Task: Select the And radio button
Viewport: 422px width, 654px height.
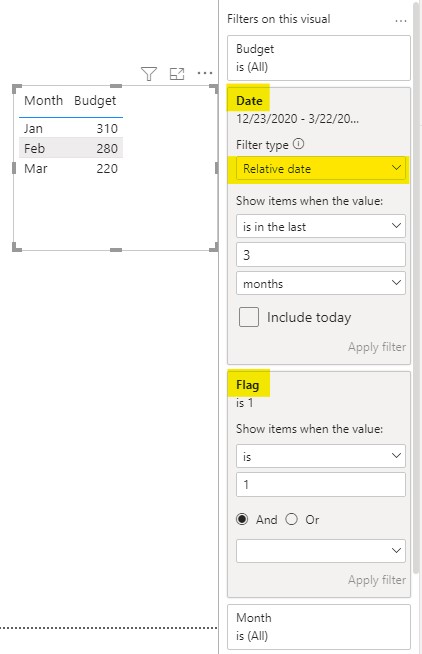Action: tap(242, 519)
